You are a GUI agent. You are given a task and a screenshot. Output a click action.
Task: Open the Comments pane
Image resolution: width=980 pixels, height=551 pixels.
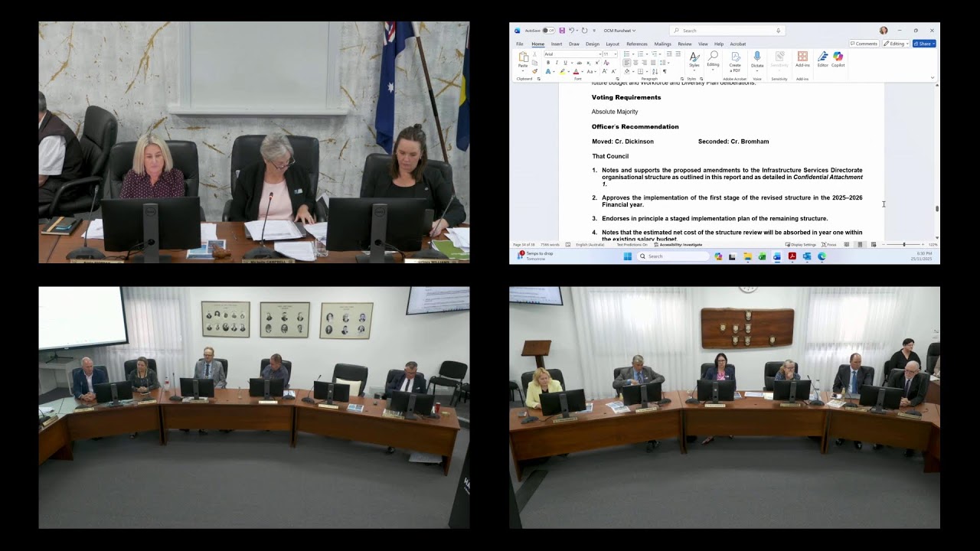[864, 44]
